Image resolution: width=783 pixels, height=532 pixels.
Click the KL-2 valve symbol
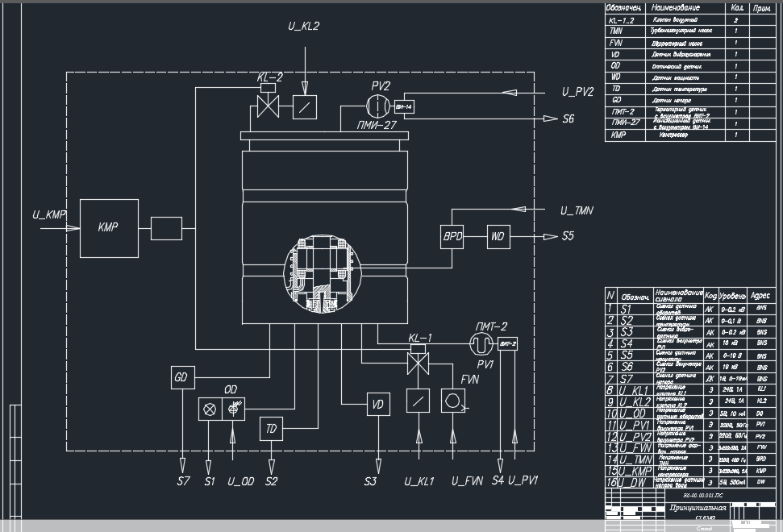point(269,107)
